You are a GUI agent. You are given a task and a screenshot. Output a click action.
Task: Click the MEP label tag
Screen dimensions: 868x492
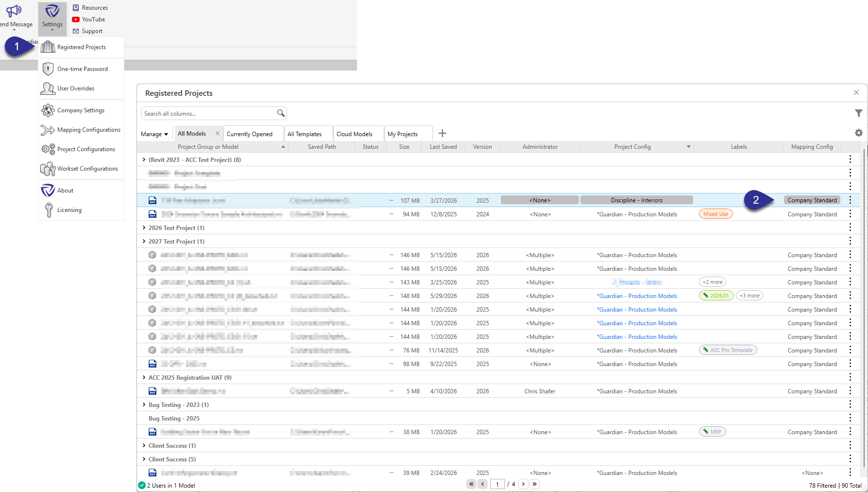(712, 432)
